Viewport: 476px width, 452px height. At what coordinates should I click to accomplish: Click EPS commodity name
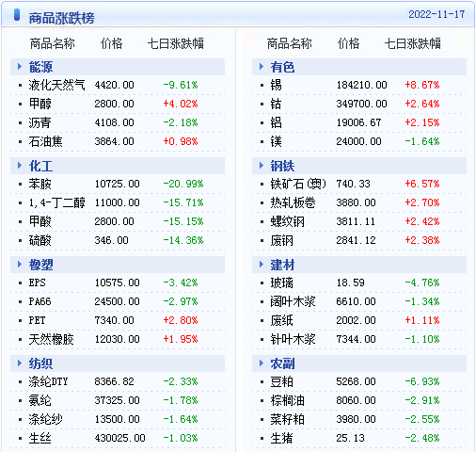[x=37, y=282]
